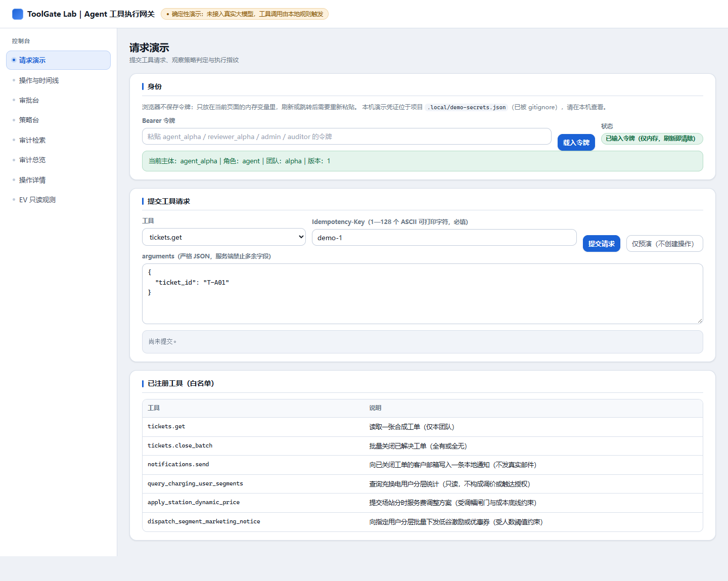The width and height of the screenshot is (728, 581).
Task: Click the ToolGate Lab blue logo icon
Action: click(18, 14)
